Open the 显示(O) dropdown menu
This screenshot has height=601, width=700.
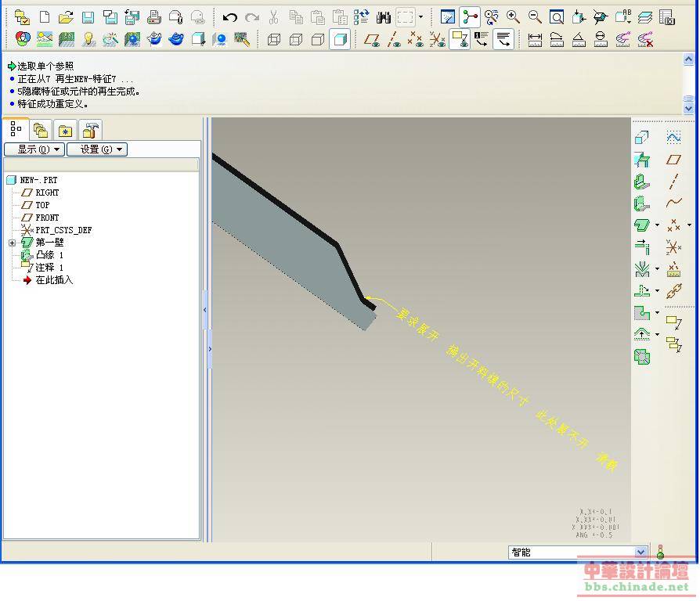(34, 149)
